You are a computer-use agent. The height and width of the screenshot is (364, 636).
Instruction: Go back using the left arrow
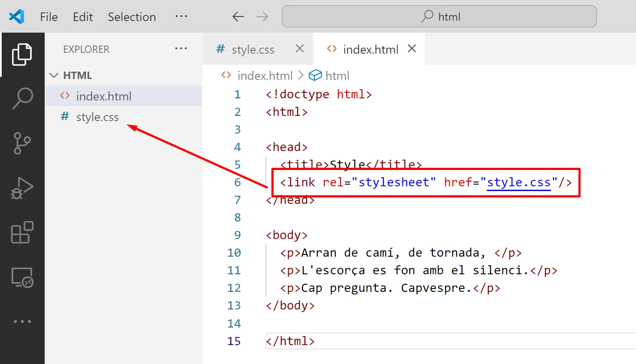tap(238, 17)
